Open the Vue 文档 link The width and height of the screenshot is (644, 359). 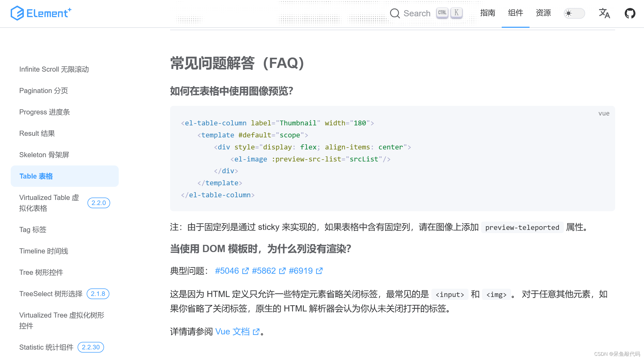[x=232, y=331]
